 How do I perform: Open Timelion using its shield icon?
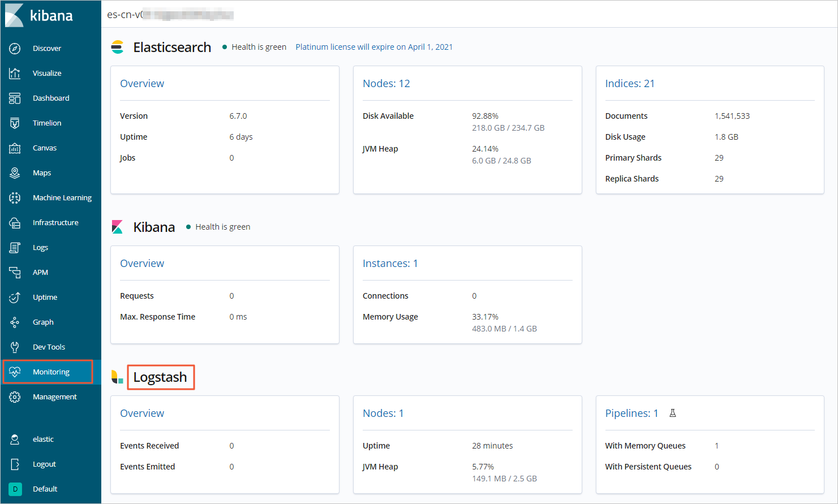click(x=15, y=123)
